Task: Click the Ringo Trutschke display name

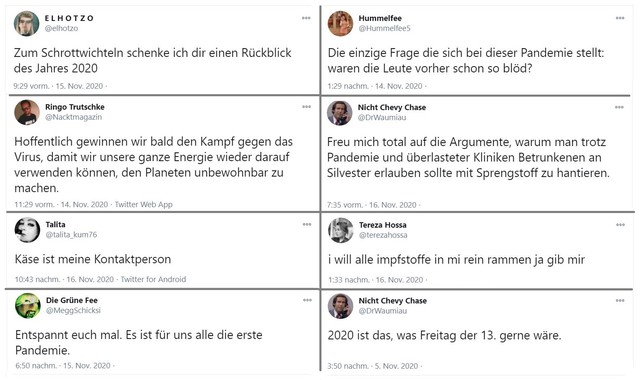Action: [75, 107]
